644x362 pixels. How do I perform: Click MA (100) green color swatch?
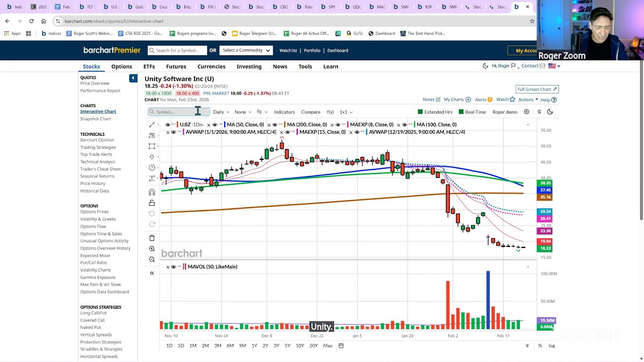tap(414, 125)
